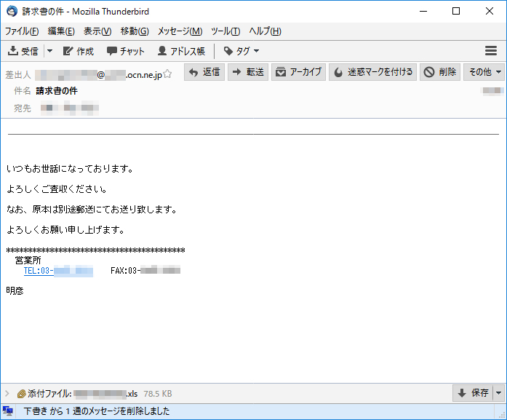Compose a new message with 作成
This screenshot has height=420, width=507.
pyautogui.click(x=79, y=51)
